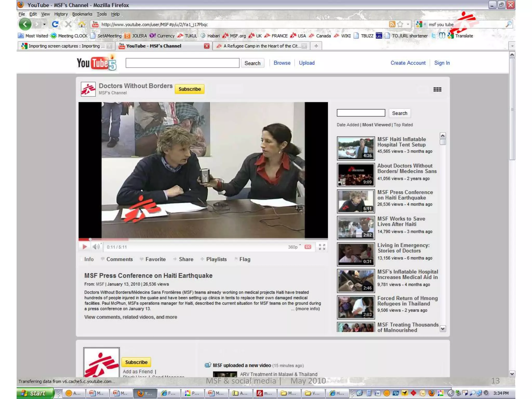
Task: Click the Create Account link
Action: tap(408, 63)
